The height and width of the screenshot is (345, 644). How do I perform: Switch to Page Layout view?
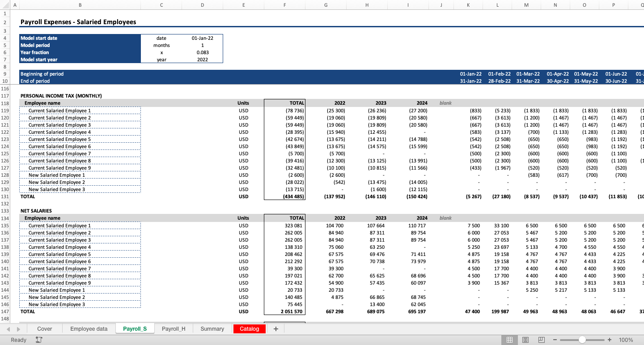[x=525, y=340]
